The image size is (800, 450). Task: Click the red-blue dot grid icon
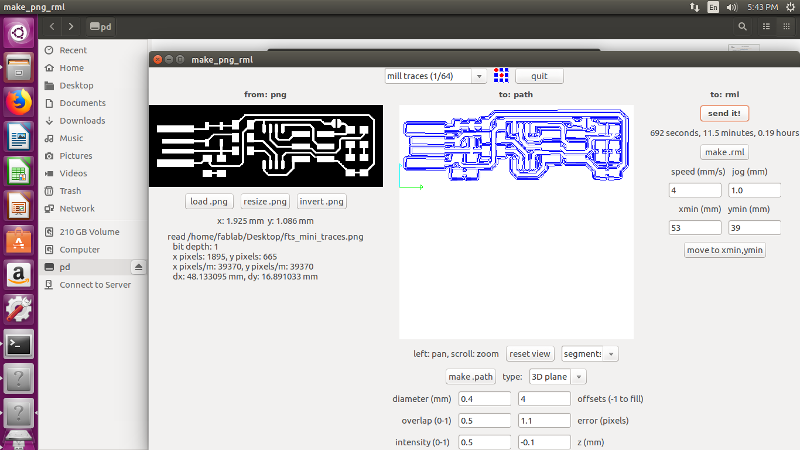pyautogui.click(x=501, y=76)
